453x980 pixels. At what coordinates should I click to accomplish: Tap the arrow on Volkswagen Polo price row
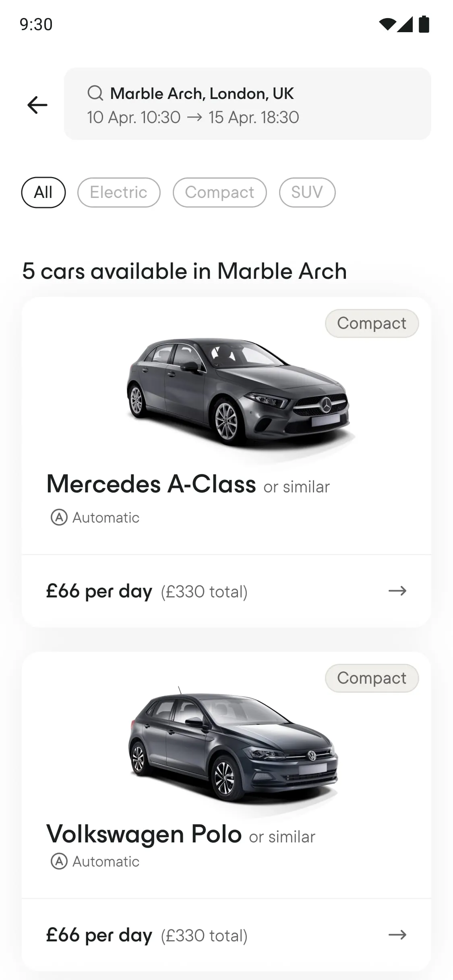(x=397, y=935)
